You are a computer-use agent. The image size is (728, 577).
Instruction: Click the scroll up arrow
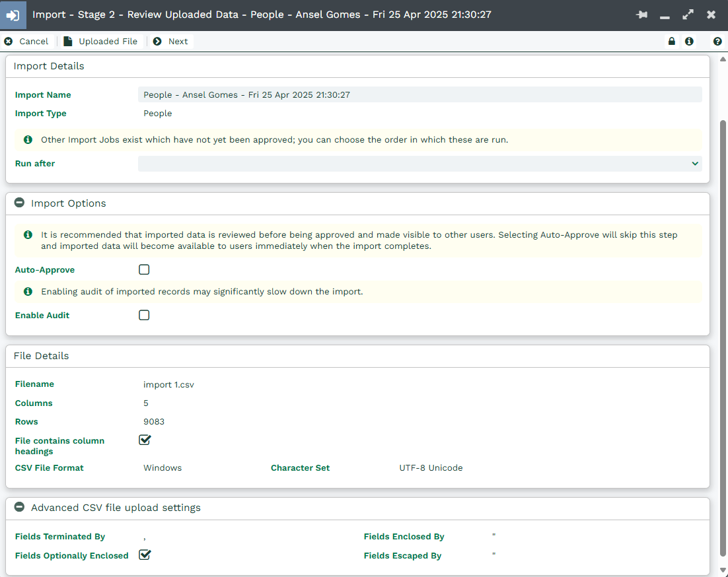tap(723, 59)
